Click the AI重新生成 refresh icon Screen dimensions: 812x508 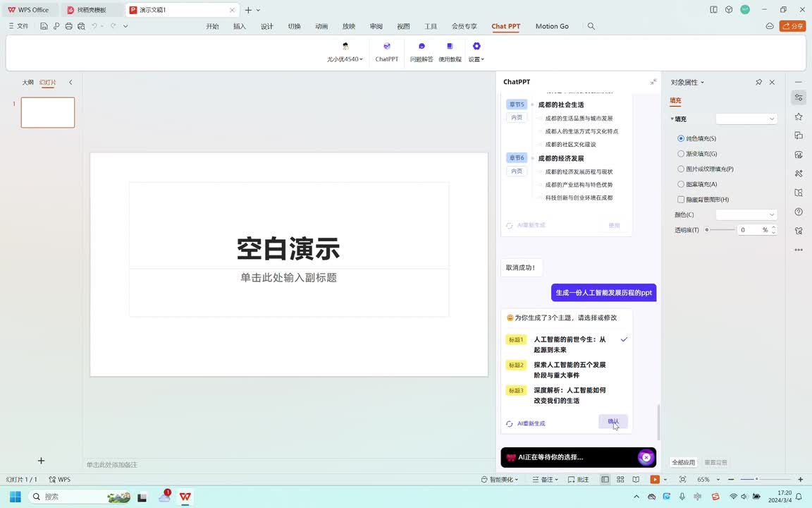(x=510, y=423)
